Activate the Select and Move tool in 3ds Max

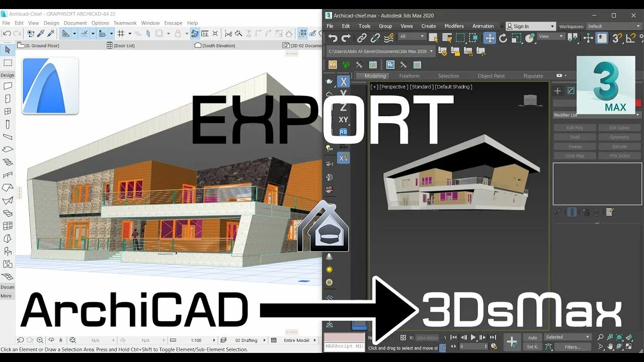point(490,38)
